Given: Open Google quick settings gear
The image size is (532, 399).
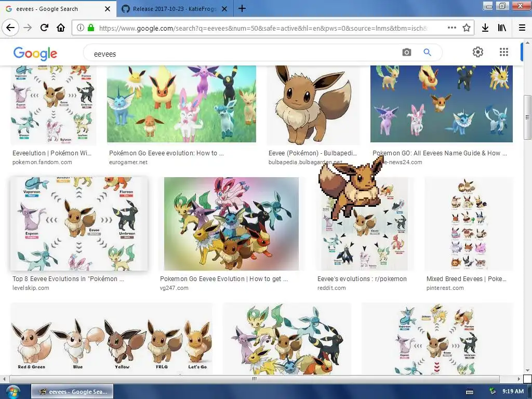Looking at the screenshot, I should [x=478, y=52].
